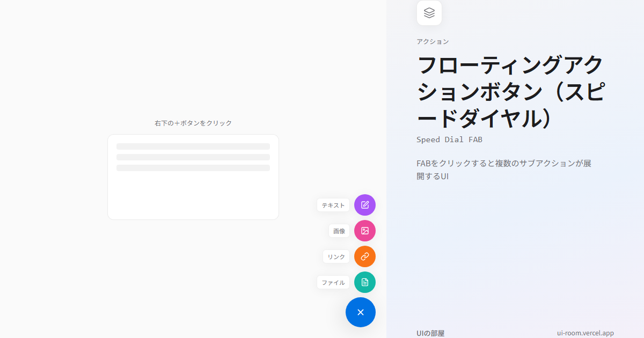Close the speed dial with blue X button
The image size is (644, 338).
pyautogui.click(x=361, y=312)
